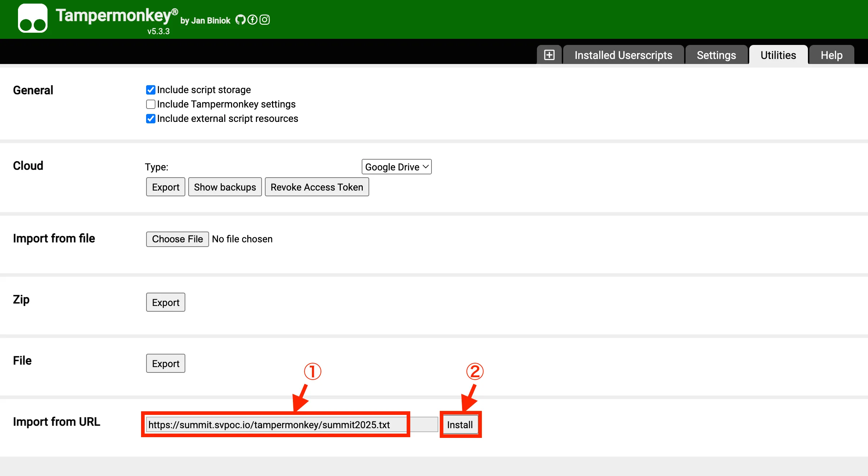This screenshot has height=476, width=868.
Task: Open the Settings tab
Action: point(716,55)
